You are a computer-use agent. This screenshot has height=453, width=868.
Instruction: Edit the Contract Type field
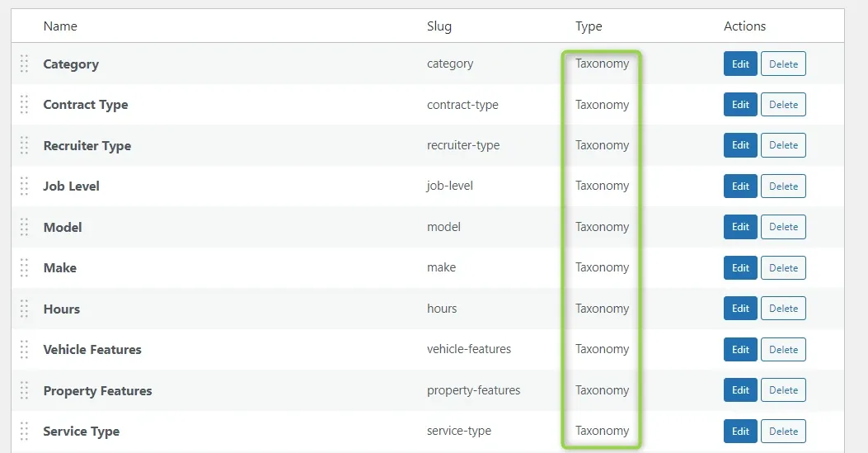tap(740, 105)
